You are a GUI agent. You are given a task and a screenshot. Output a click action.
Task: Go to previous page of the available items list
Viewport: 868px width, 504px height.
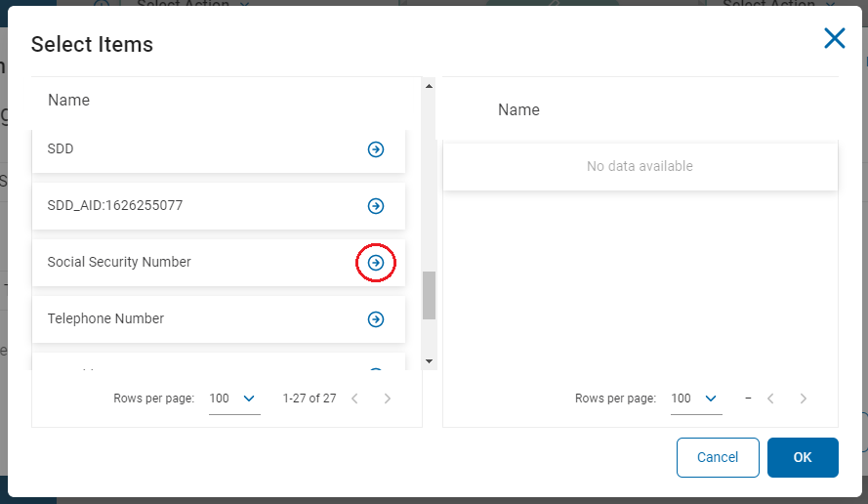[x=354, y=399]
